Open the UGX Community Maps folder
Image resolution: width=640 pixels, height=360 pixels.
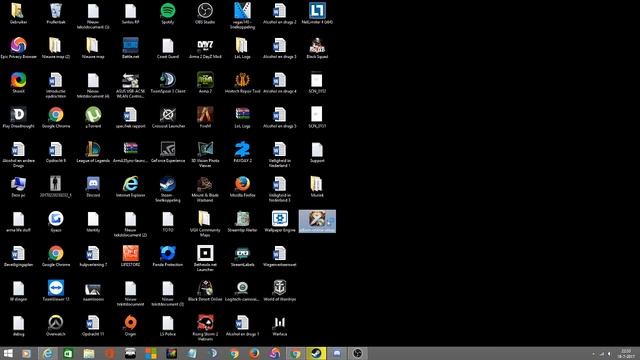pos(205,218)
